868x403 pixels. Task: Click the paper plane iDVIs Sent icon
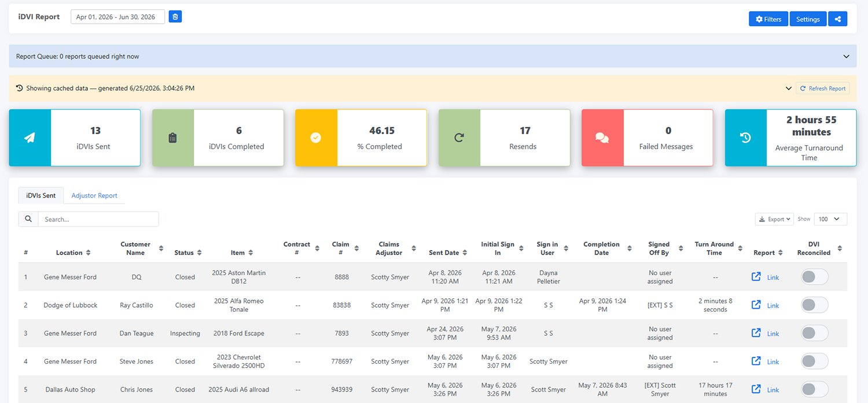[30, 138]
